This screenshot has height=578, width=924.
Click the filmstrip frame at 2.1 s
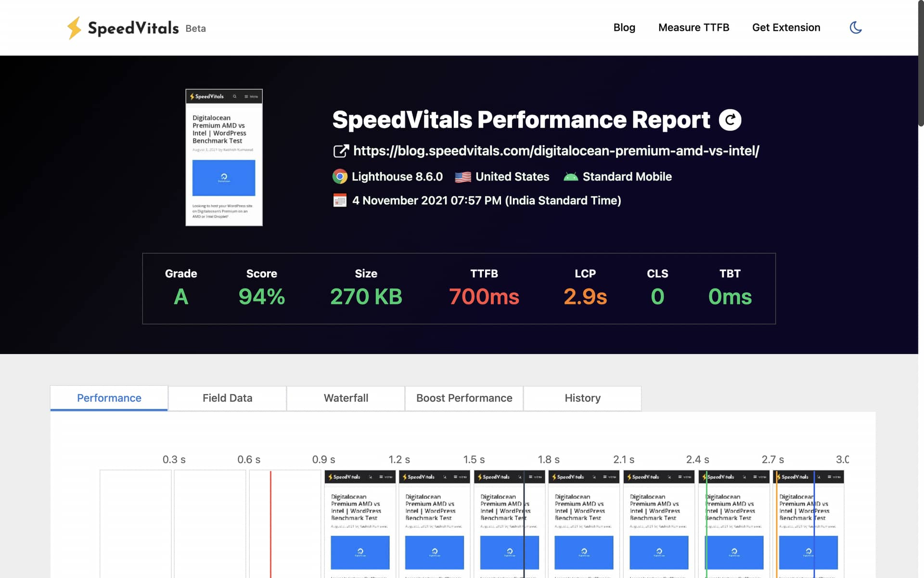coord(659,524)
